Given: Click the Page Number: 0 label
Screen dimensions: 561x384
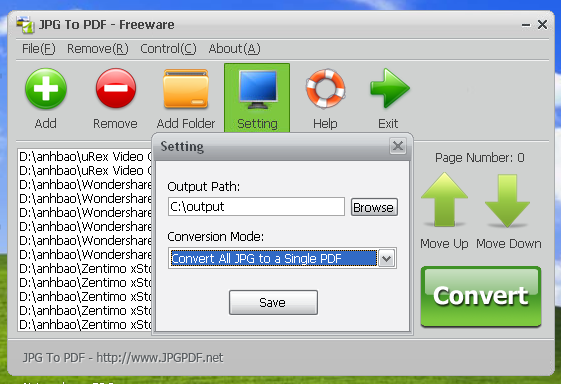Looking at the screenshot, I should 480,157.
